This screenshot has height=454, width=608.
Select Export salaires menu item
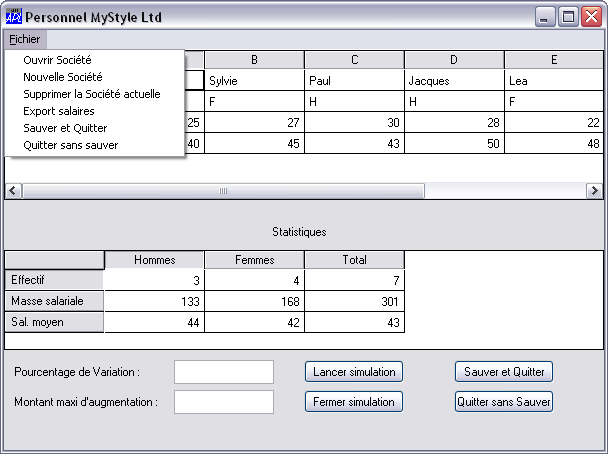(59, 111)
